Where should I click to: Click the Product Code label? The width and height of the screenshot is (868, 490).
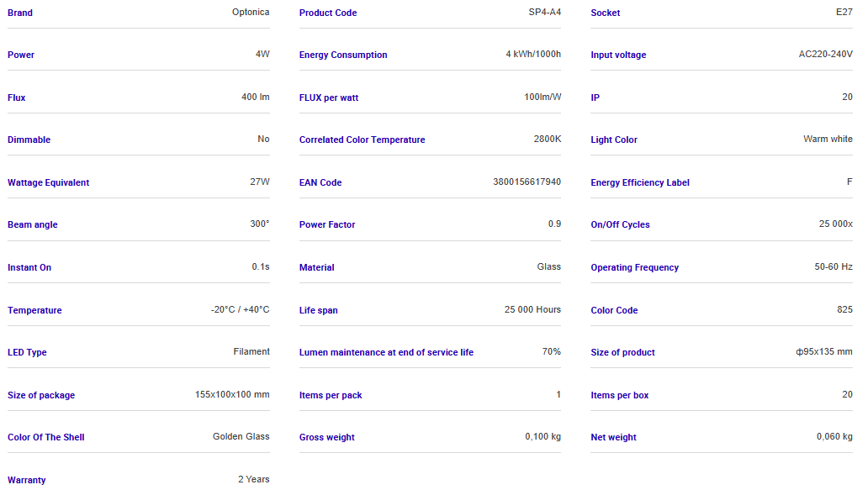(x=328, y=13)
